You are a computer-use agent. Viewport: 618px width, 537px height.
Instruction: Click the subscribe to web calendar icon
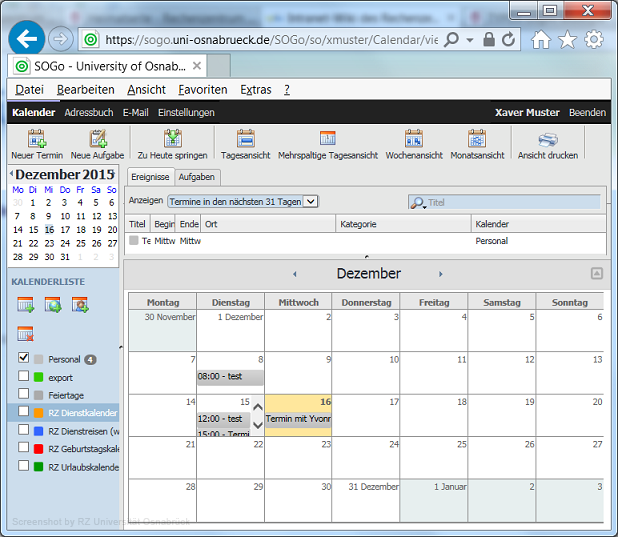[x=53, y=305]
